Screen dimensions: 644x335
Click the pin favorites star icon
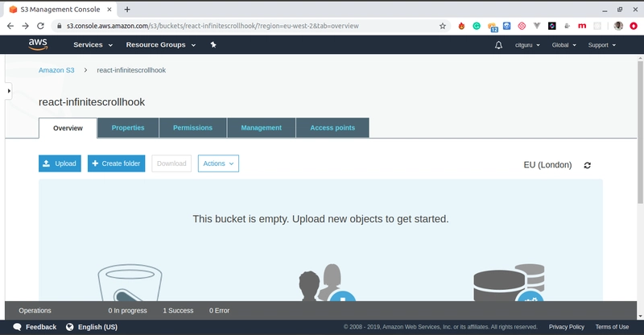click(213, 45)
